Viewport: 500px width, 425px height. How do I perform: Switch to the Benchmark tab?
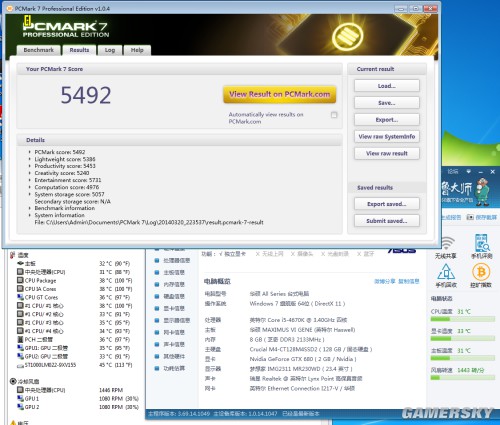[38, 50]
